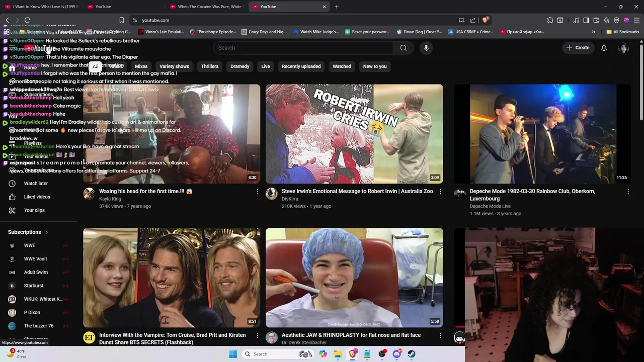Select the Mixes filter chip
The image size is (644, 362).
pyautogui.click(x=141, y=66)
